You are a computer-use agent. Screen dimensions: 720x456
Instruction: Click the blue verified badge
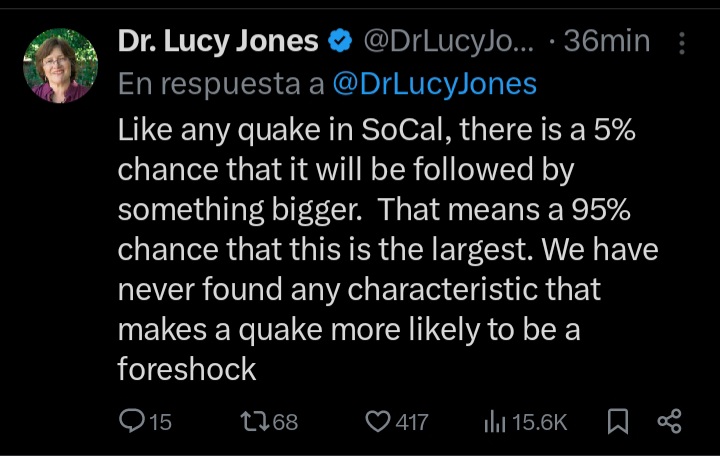tap(340, 42)
